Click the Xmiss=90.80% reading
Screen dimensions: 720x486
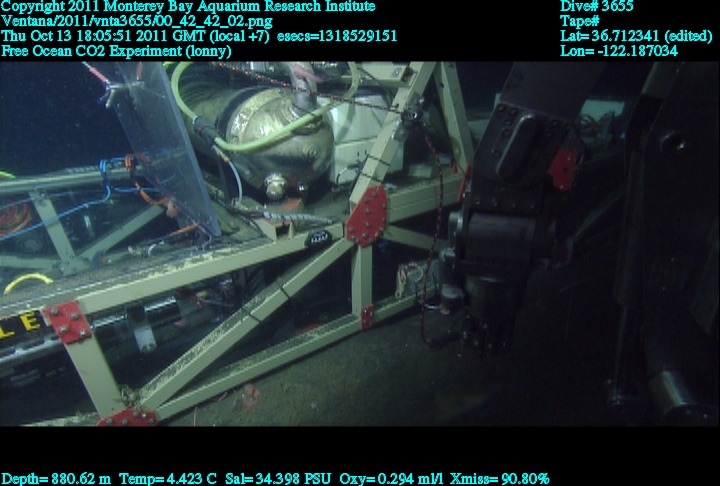499,479
